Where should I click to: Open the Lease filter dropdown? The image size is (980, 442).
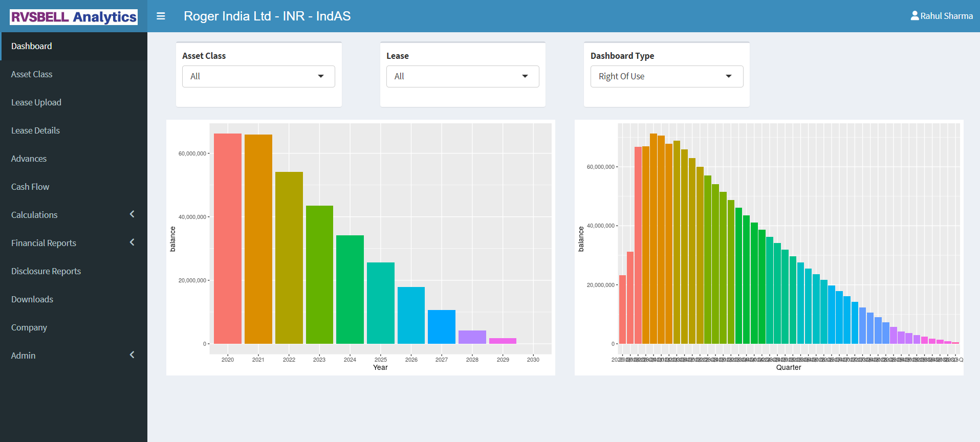462,76
